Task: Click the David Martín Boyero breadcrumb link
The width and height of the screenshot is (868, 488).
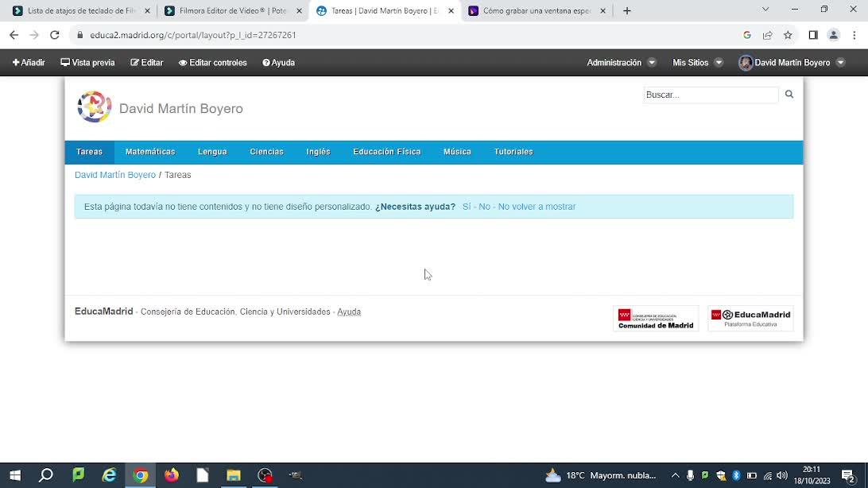Action: 115,175
